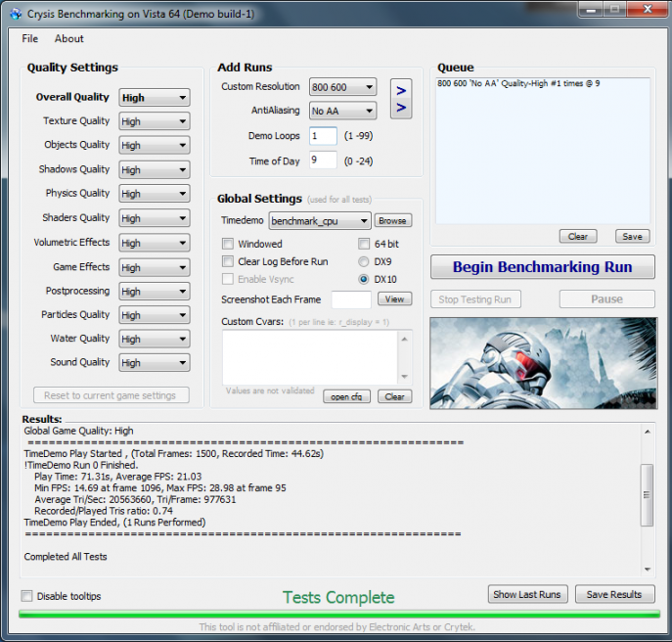The width and height of the screenshot is (672, 642).
Task: Click Save Results
Action: pyautogui.click(x=614, y=594)
